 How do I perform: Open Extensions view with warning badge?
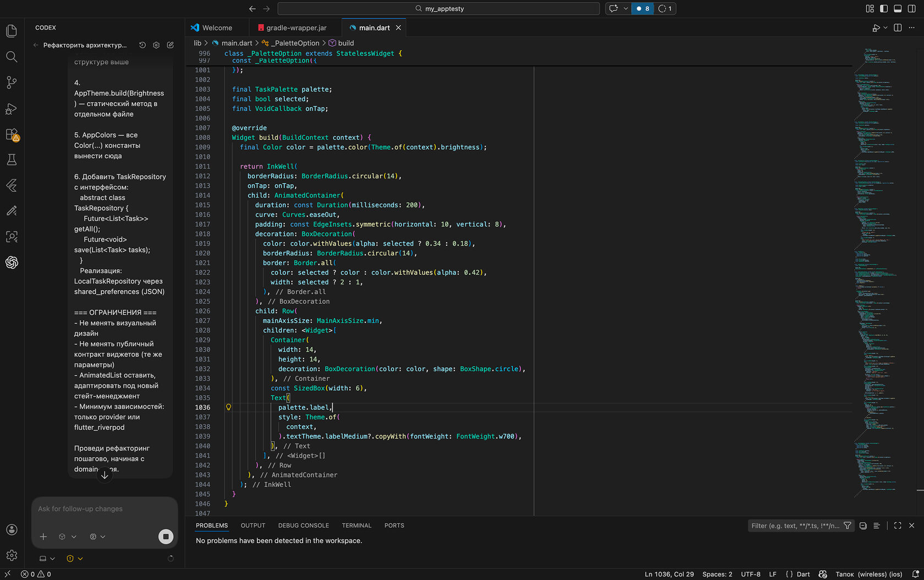[12, 134]
